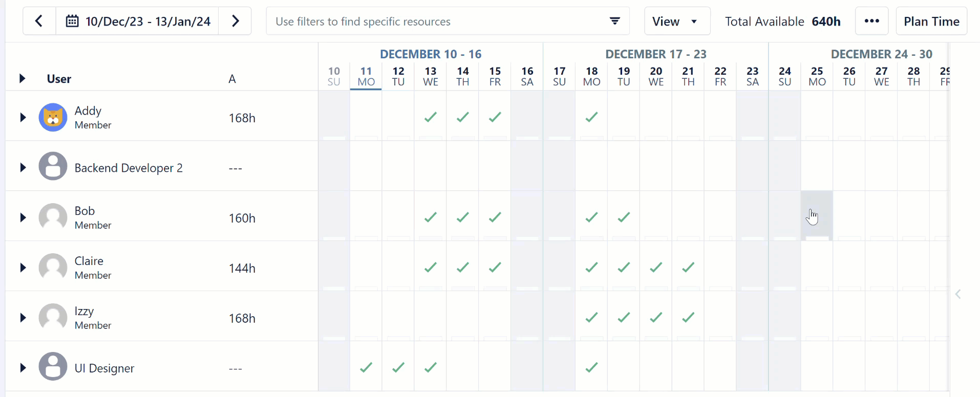
Task: Toggle Izzy's checkmark on December 18
Action: 591,317
